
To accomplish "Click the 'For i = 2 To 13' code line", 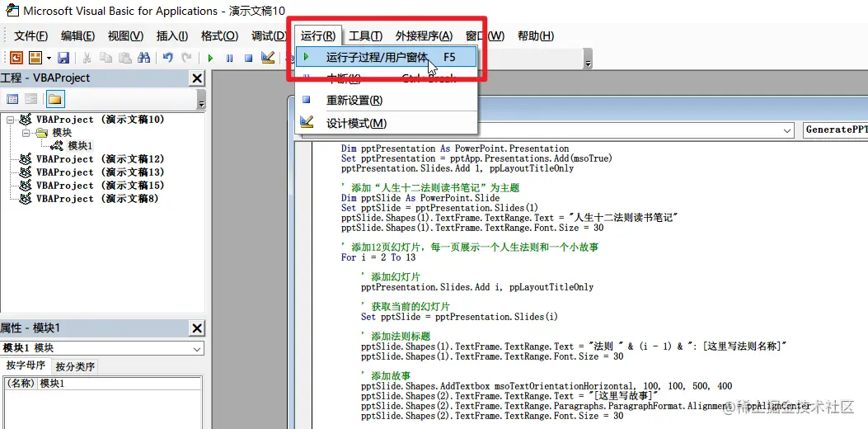I will tap(378, 257).
